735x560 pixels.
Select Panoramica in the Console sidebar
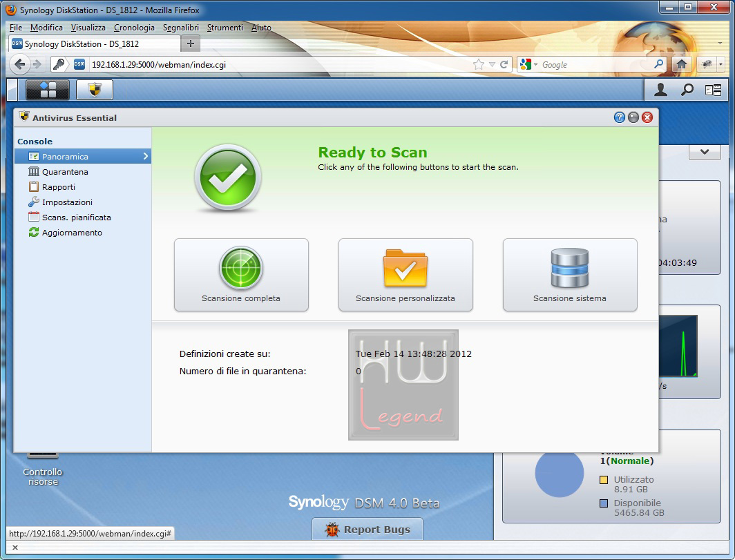[x=82, y=156]
